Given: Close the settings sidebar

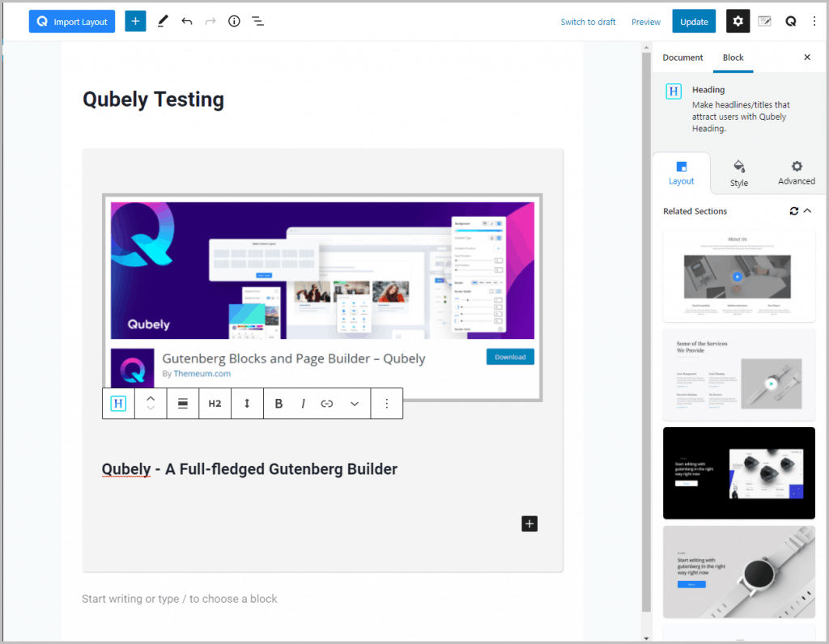Looking at the screenshot, I should click(807, 57).
